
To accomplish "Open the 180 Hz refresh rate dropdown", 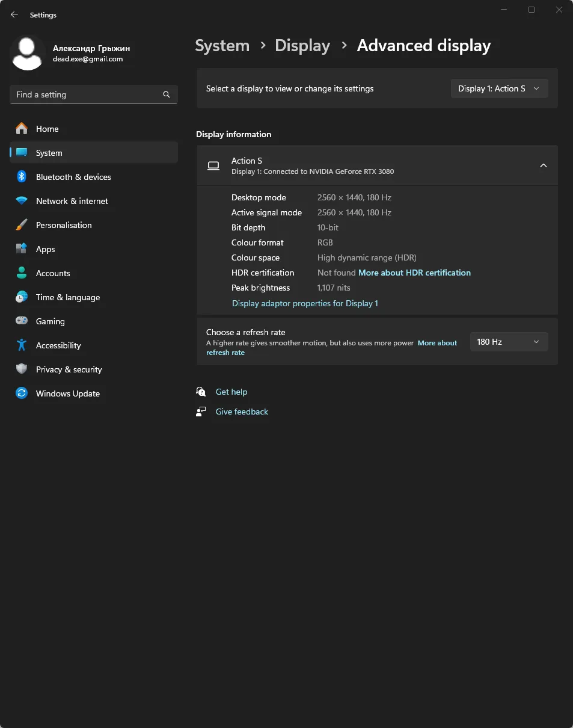I will (509, 342).
